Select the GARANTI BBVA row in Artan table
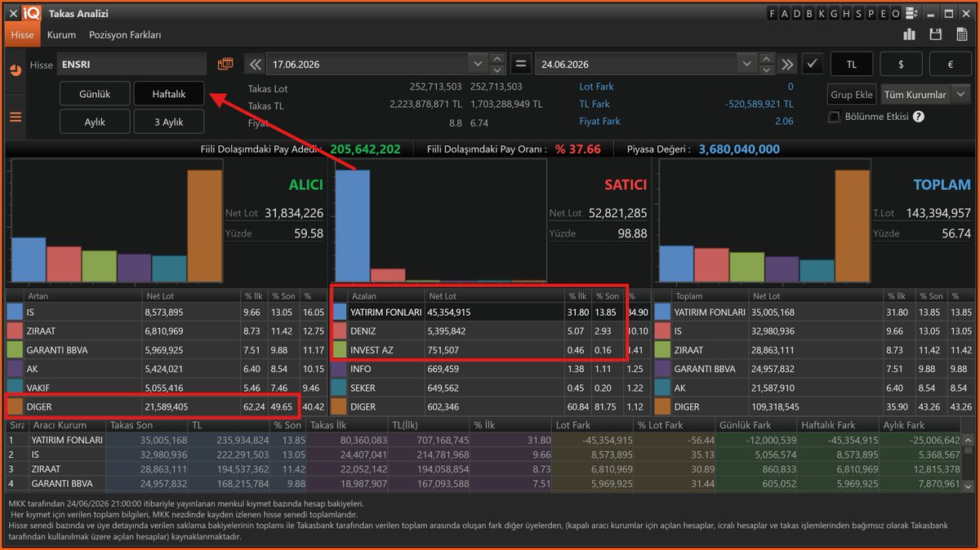The height and width of the screenshot is (550, 980). [165, 349]
